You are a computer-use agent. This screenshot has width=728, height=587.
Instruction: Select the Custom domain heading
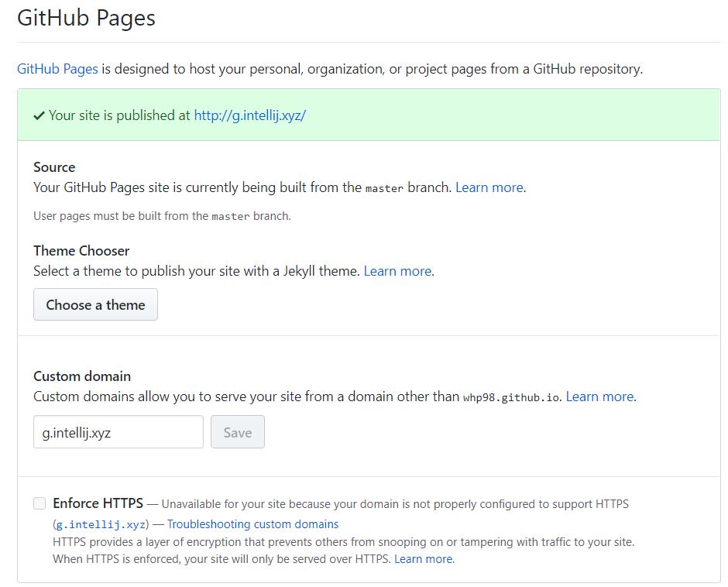(x=82, y=376)
